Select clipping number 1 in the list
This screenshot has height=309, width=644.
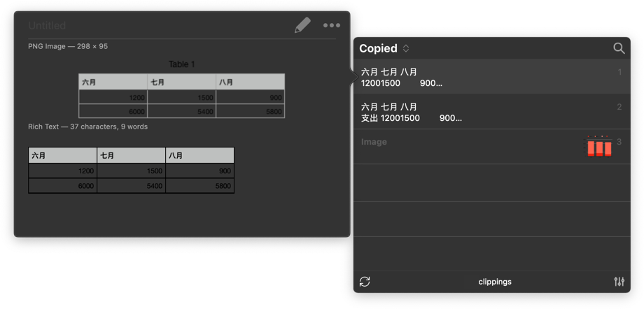491,77
